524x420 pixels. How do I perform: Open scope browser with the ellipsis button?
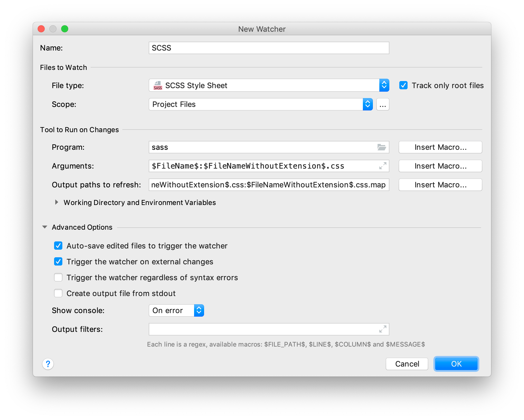tap(383, 104)
